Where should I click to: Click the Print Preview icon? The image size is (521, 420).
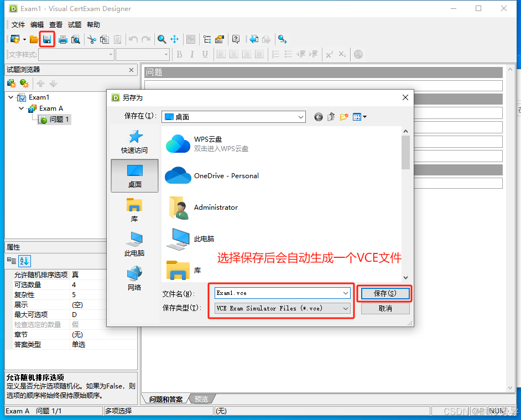75,40
